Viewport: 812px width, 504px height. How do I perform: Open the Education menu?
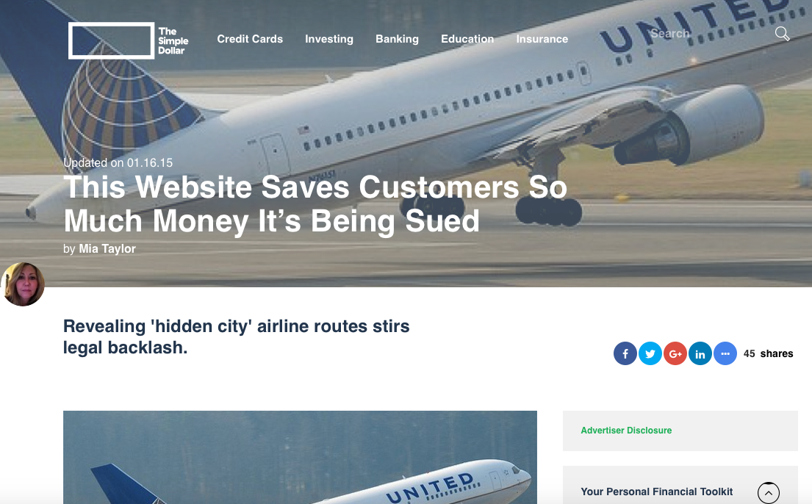[x=467, y=39]
